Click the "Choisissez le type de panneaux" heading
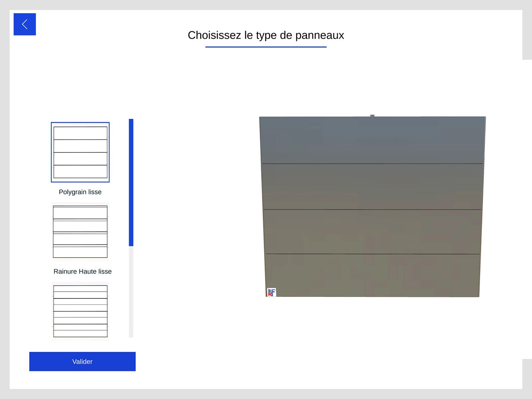This screenshot has height=399, width=532. 266,35
